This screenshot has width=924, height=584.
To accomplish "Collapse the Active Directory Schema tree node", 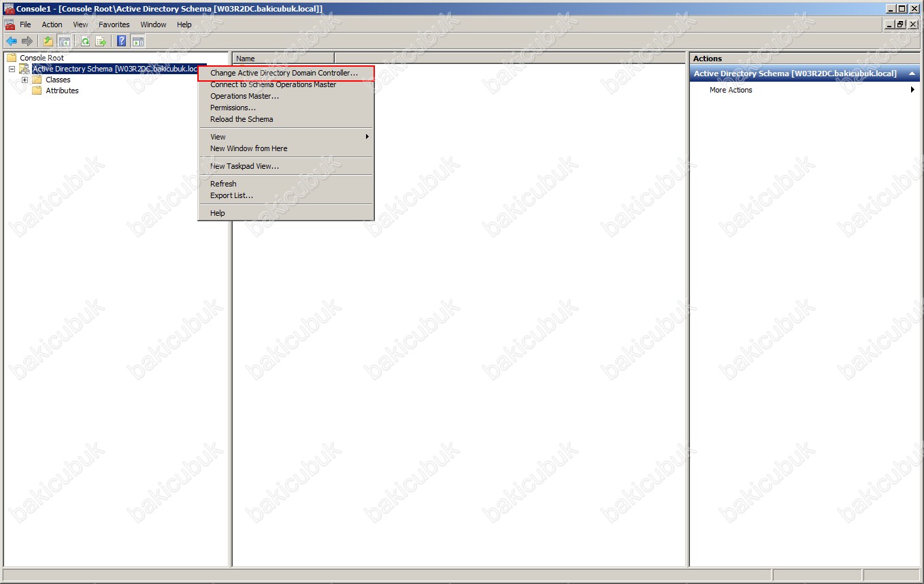I will (x=12, y=69).
